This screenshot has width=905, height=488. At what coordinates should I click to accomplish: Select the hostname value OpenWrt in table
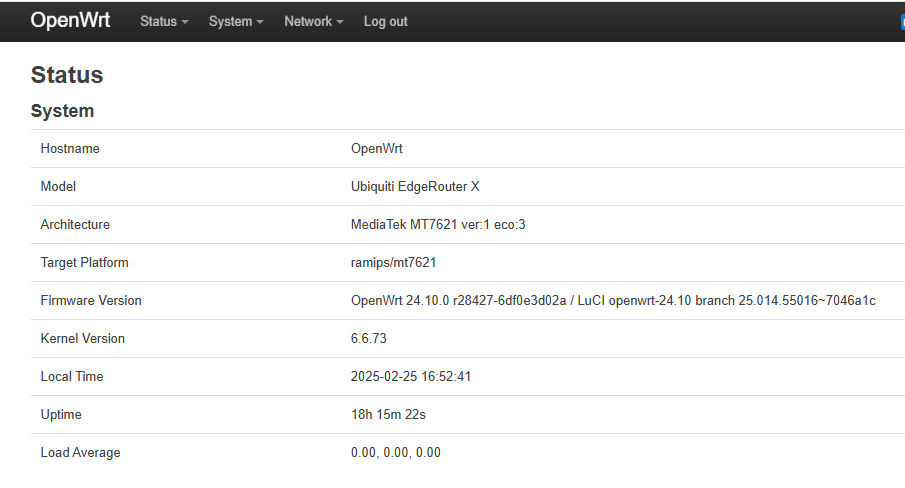tap(376, 149)
